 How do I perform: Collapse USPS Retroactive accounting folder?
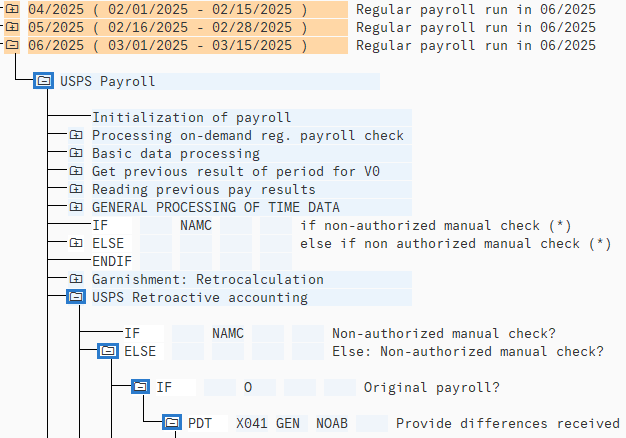(76, 297)
